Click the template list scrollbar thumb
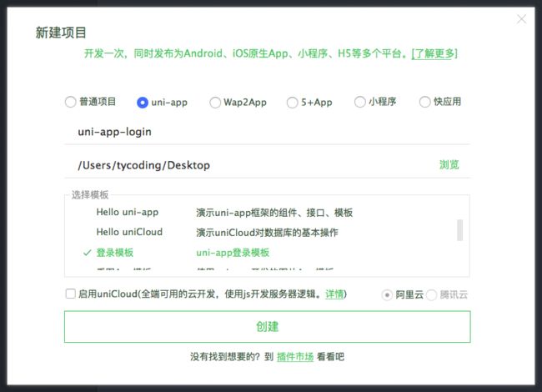 pyautogui.click(x=459, y=230)
